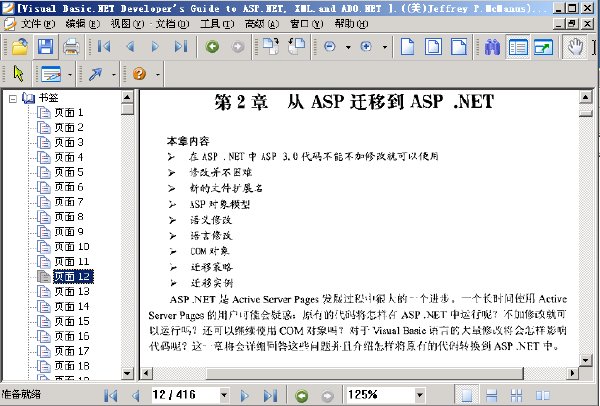Toggle the bookmarks panel icon
Image resolution: width=600 pixels, height=406 pixels.
(518, 47)
